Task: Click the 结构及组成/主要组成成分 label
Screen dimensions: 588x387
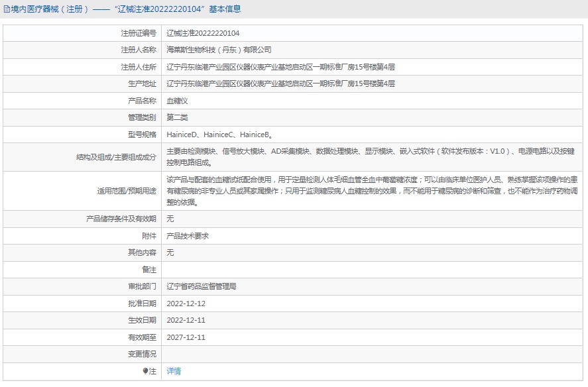Action: click(x=116, y=157)
